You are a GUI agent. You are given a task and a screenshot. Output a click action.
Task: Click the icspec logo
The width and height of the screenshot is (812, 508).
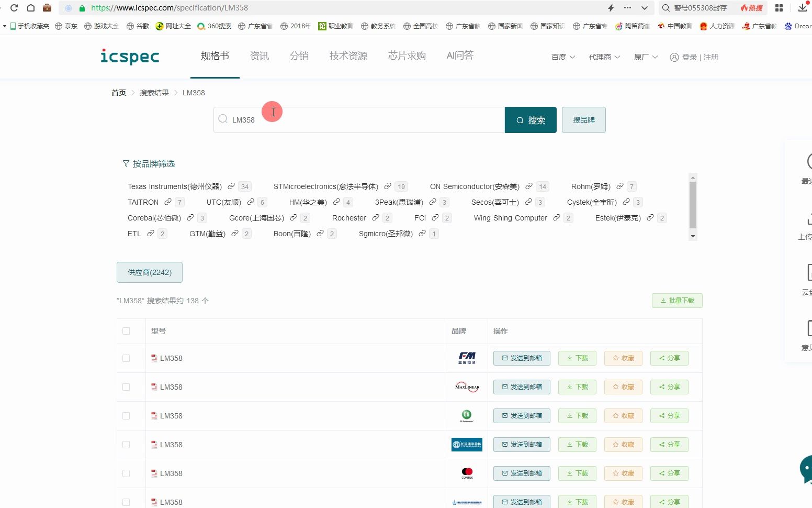(130, 56)
